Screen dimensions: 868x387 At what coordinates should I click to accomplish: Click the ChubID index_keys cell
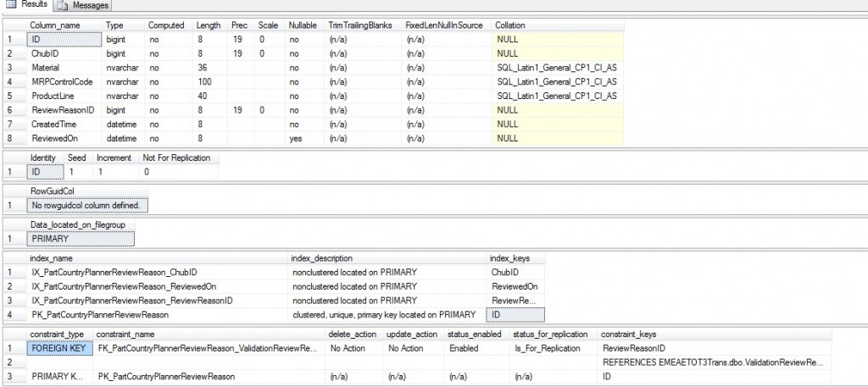(x=516, y=273)
